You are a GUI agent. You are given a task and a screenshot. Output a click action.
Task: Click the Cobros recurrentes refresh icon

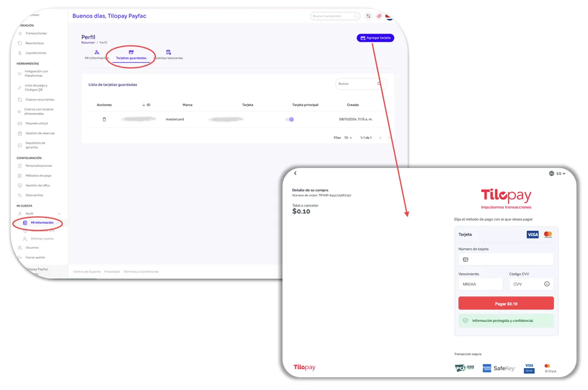pyautogui.click(x=20, y=99)
